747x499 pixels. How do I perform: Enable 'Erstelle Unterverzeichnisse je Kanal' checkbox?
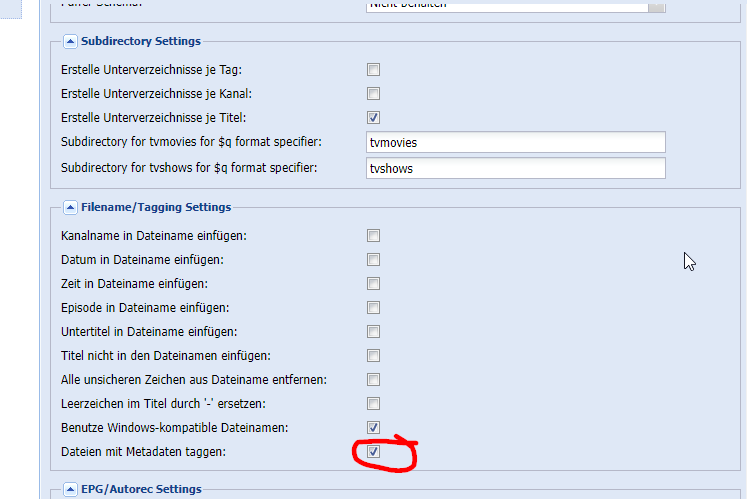tap(374, 93)
